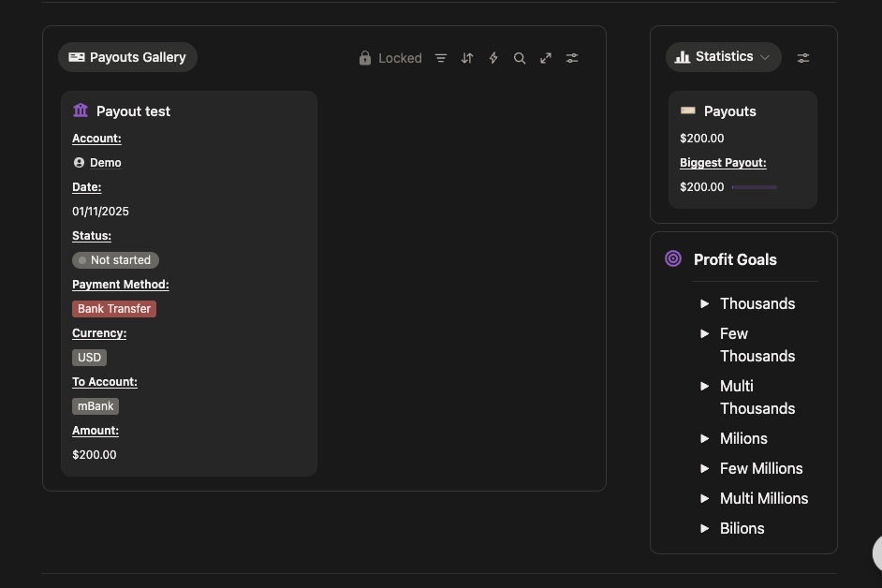
Task: Open gallery full page with expand icon
Action: tap(546, 58)
